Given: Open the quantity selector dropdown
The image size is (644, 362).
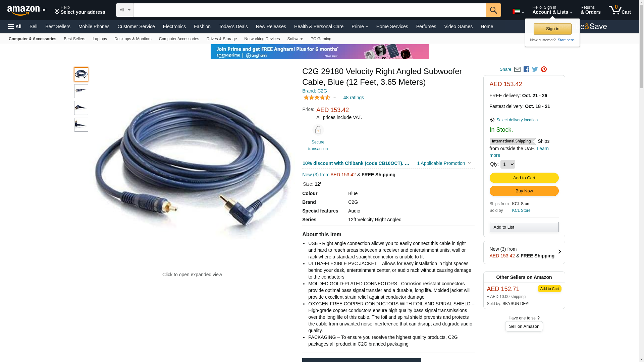Looking at the screenshot, I should (507, 164).
